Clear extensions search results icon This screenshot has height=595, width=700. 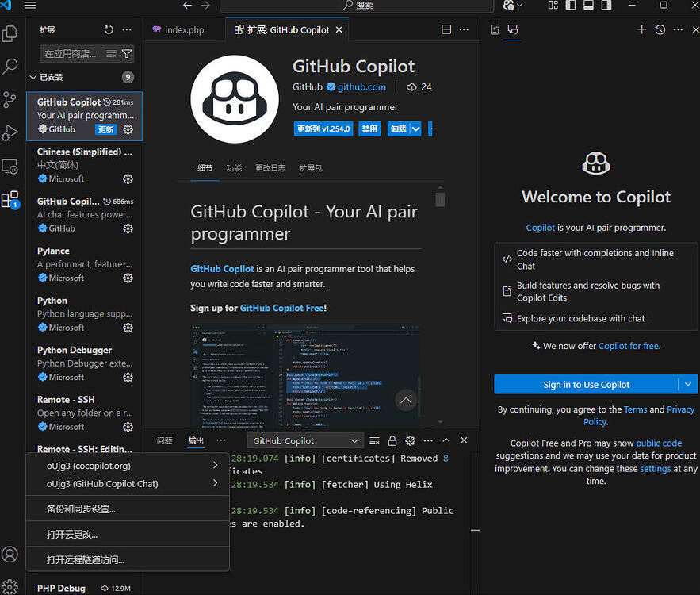pyautogui.click(x=111, y=54)
